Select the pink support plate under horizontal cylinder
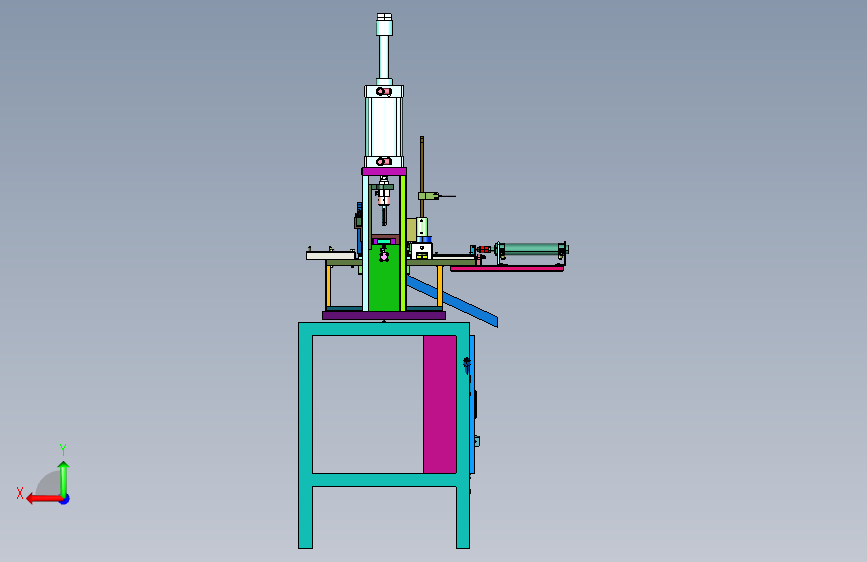 506,269
